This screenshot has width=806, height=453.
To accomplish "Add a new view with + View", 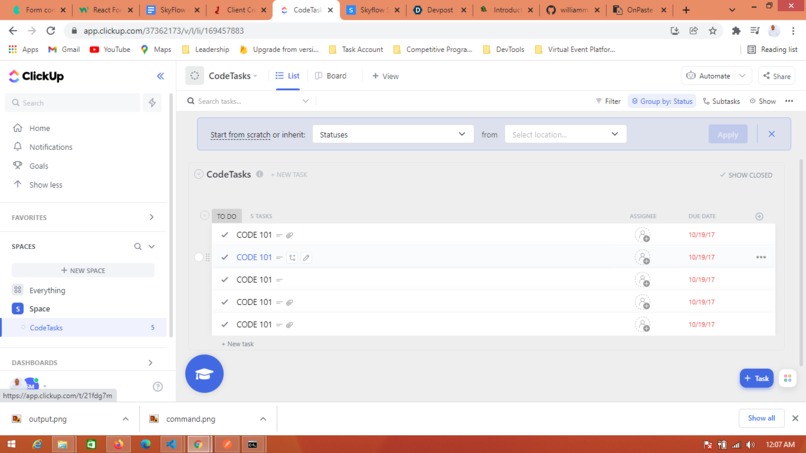I will [386, 76].
